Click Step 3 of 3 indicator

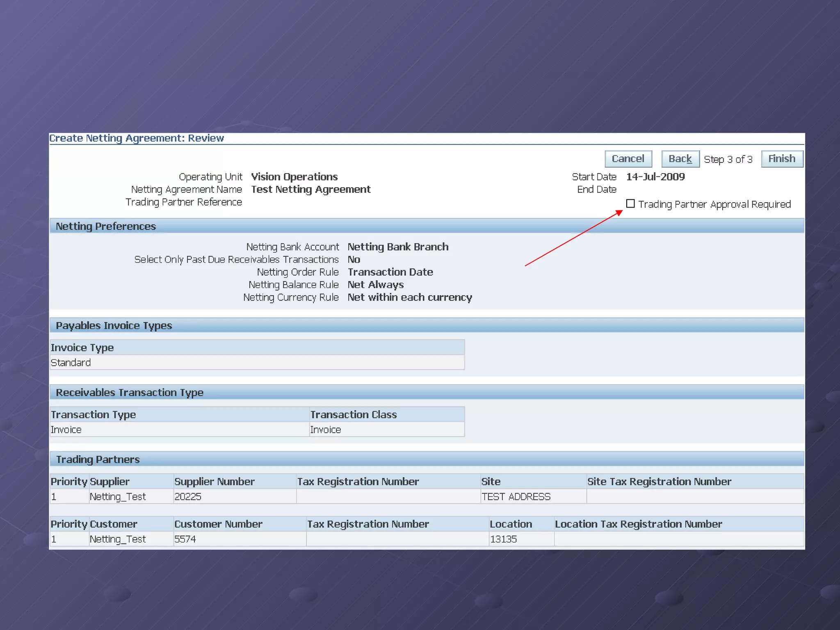pyautogui.click(x=728, y=160)
